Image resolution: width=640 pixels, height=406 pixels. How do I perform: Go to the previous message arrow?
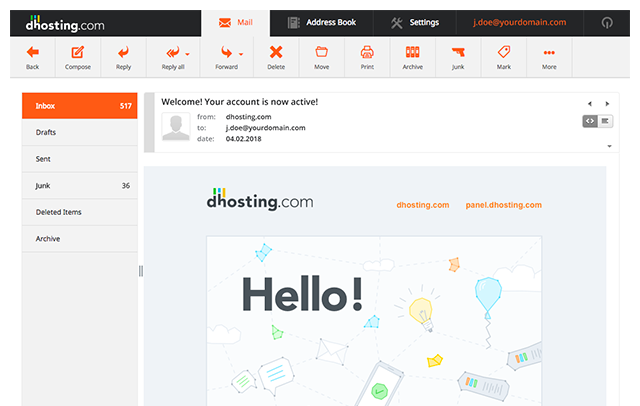pos(589,104)
